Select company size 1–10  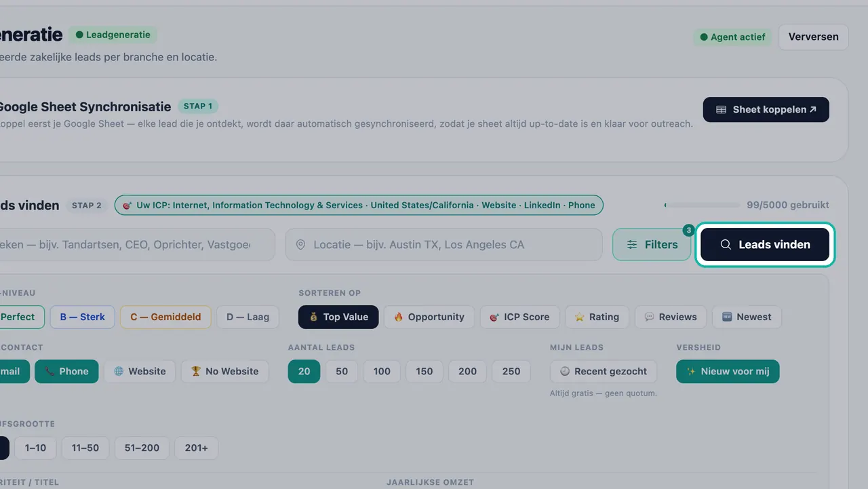tap(35, 448)
